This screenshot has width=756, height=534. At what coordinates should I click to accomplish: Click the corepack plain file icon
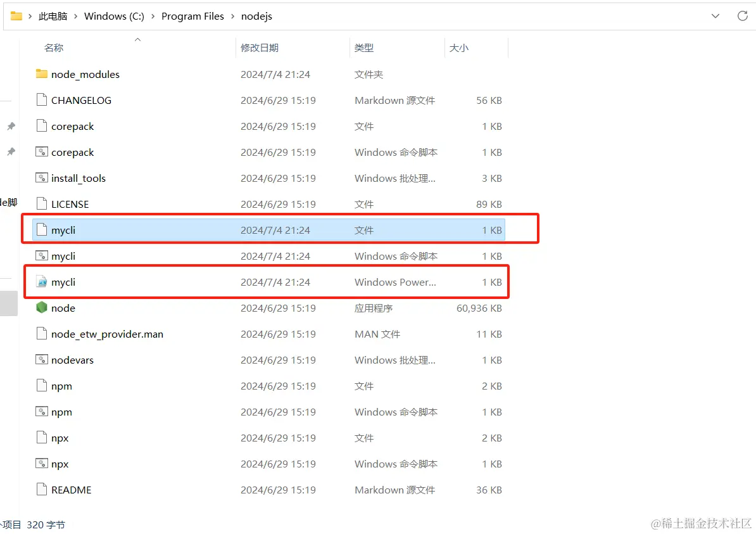(x=42, y=126)
